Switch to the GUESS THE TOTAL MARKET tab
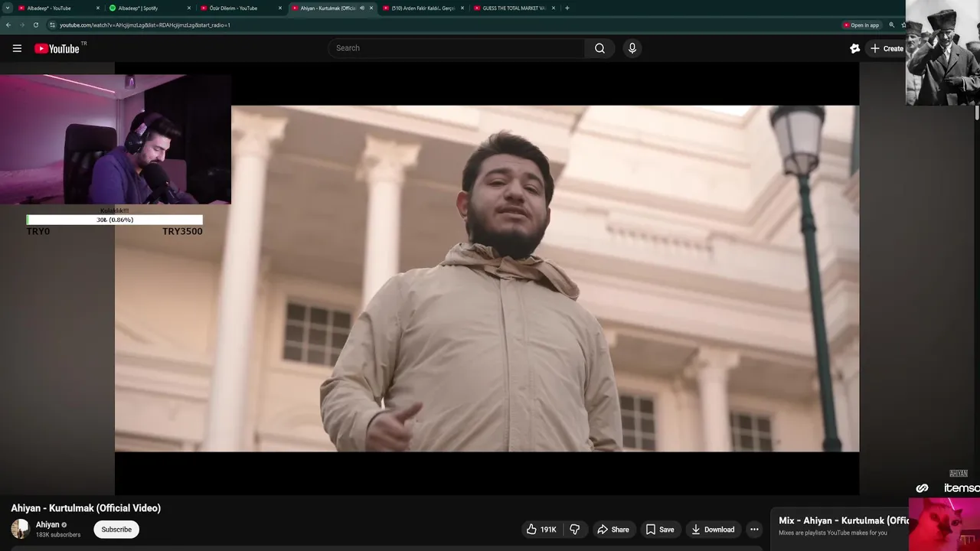 point(514,8)
